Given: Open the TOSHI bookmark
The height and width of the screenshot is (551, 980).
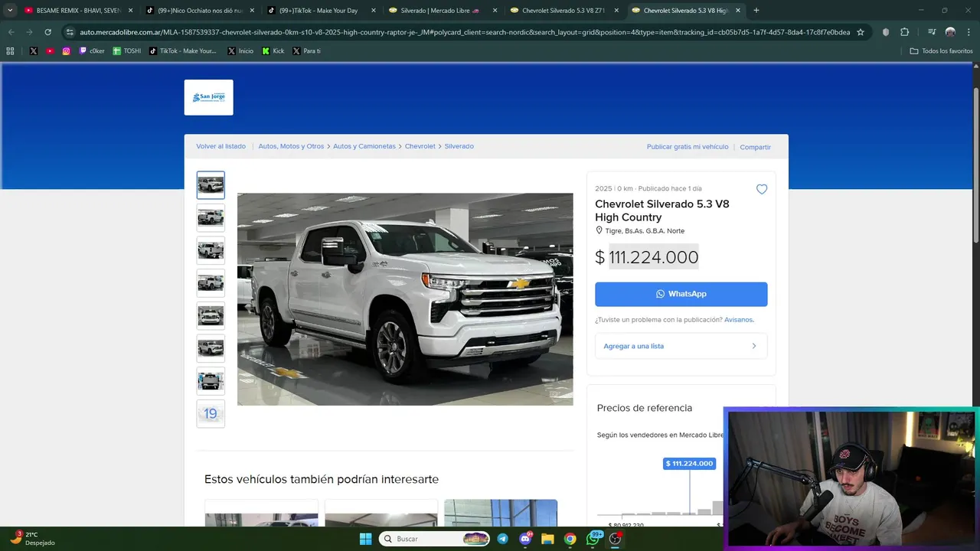Looking at the screenshot, I should [x=127, y=51].
